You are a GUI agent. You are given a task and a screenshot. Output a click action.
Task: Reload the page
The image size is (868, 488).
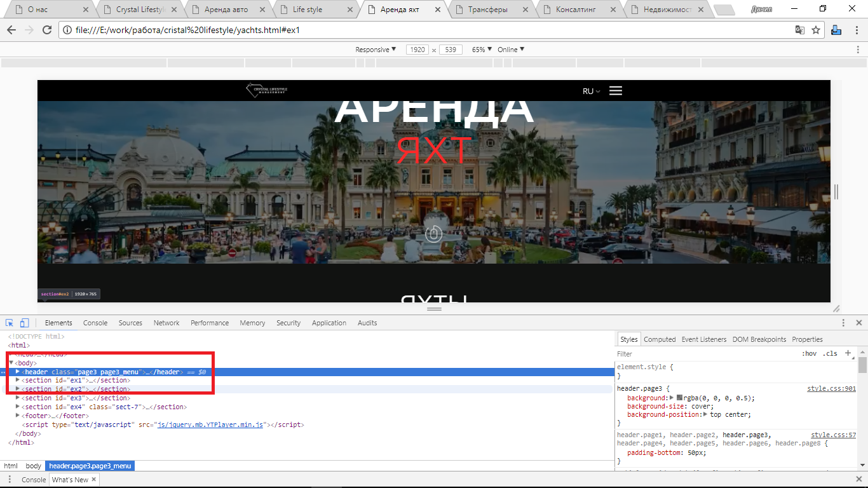[46, 30]
